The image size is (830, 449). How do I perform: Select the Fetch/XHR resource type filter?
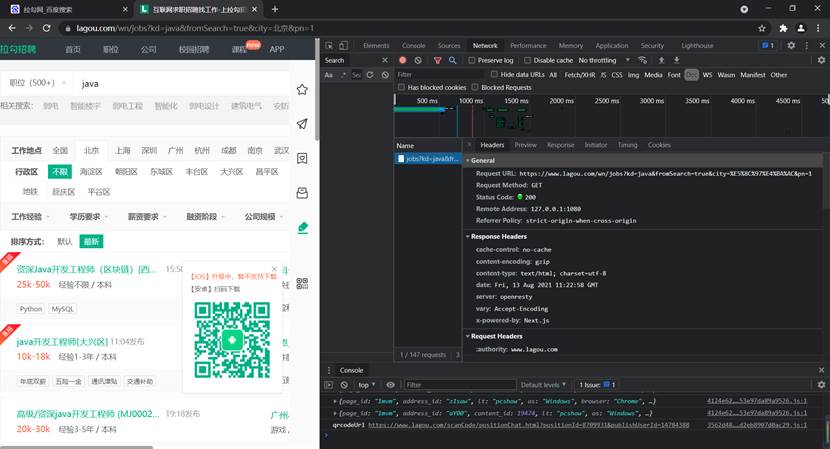tap(580, 75)
